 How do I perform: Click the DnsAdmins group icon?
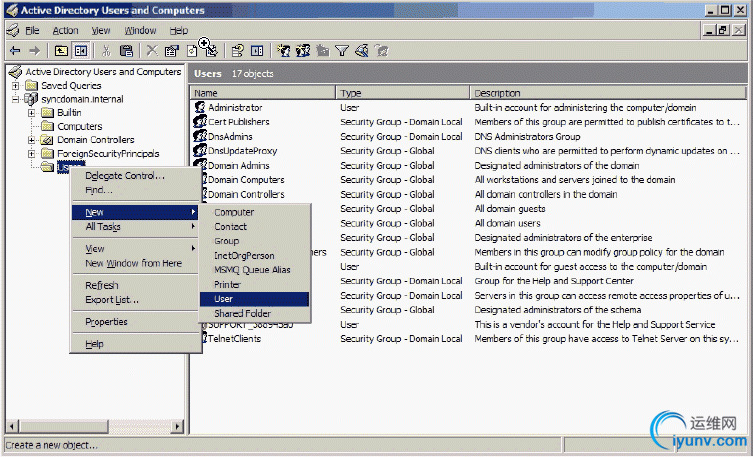(200, 136)
